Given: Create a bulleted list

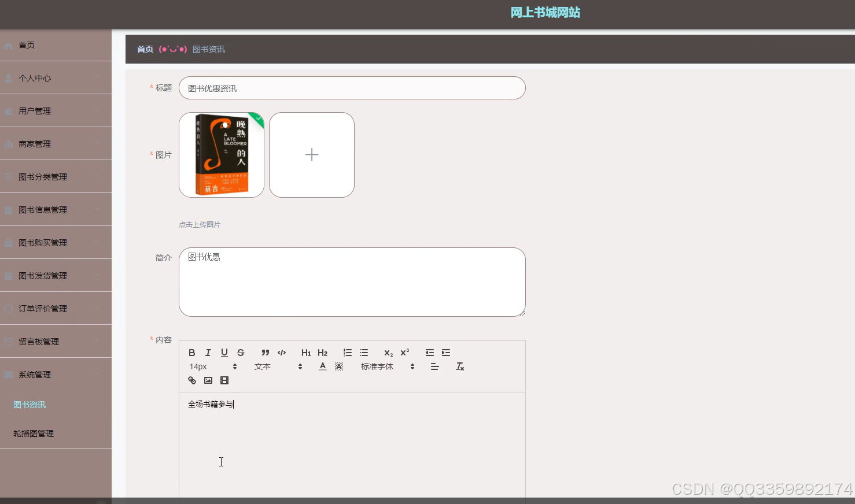Looking at the screenshot, I should coord(364,353).
